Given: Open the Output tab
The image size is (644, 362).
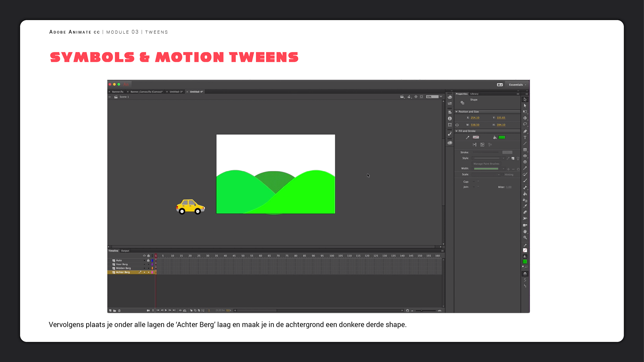Looking at the screenshot, I should [x=125, y=251].
